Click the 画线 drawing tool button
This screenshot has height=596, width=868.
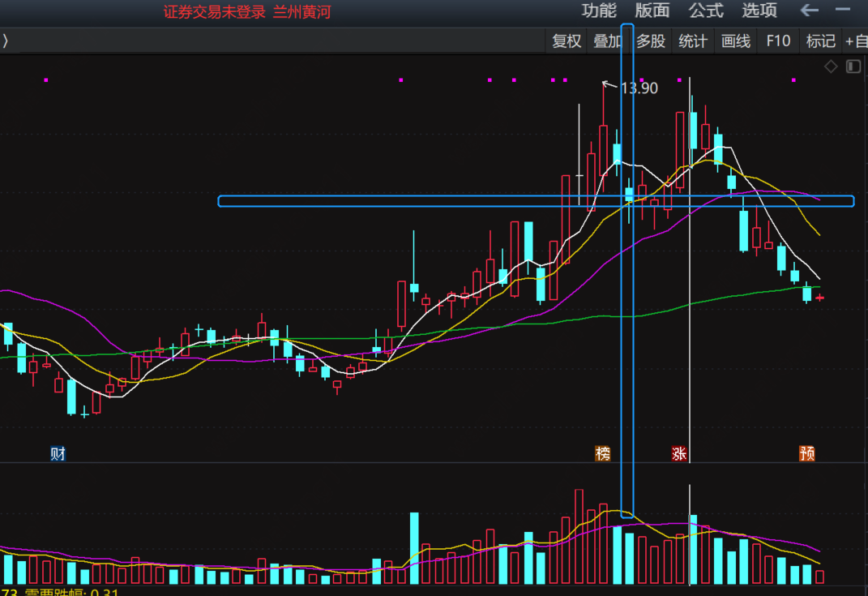click(x=736, y=41)
